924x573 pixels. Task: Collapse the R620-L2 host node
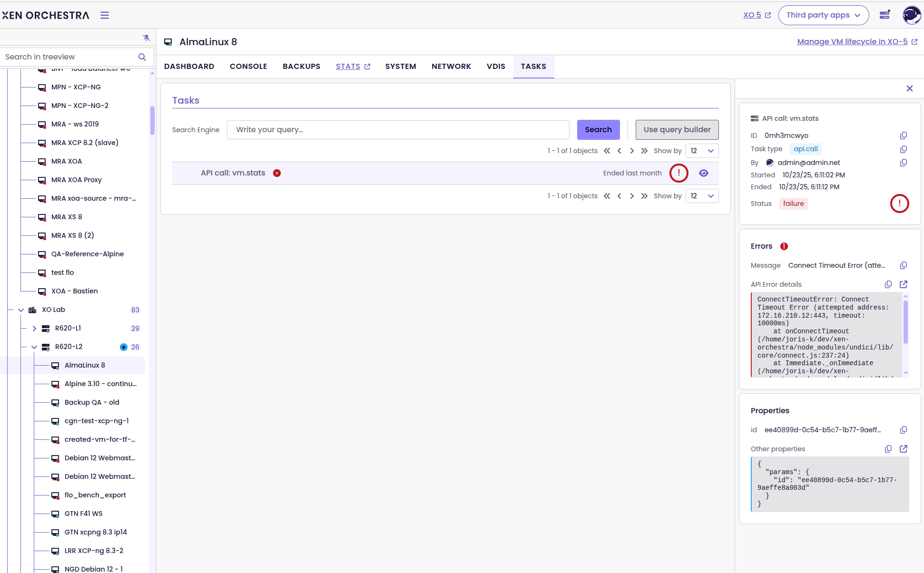[34, 347]
